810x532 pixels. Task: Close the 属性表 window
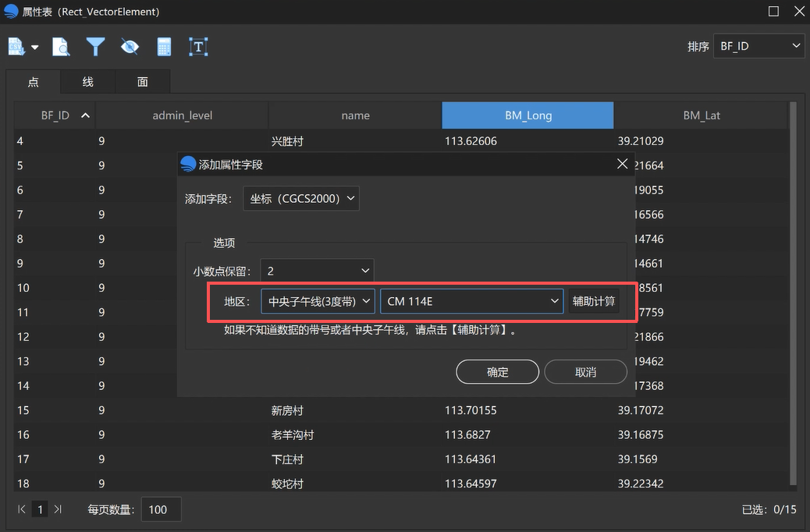pyautogui.click(x=799, y=12)
